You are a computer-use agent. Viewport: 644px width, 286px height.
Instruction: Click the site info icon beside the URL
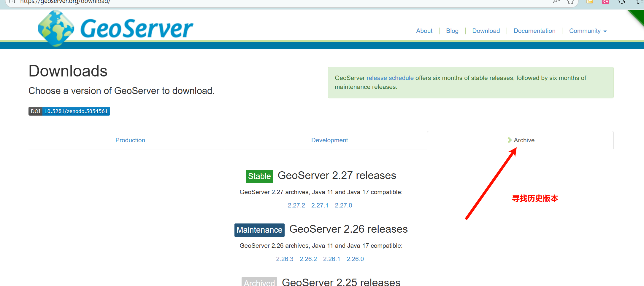[x=12, y=1]
